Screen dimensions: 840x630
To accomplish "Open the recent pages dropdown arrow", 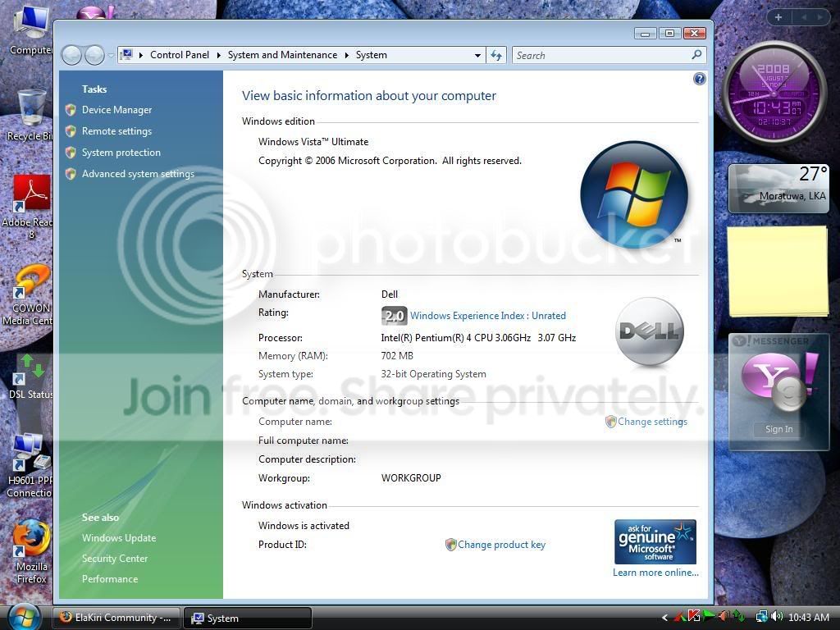I will pyautogui.click(x=111, y=55).
